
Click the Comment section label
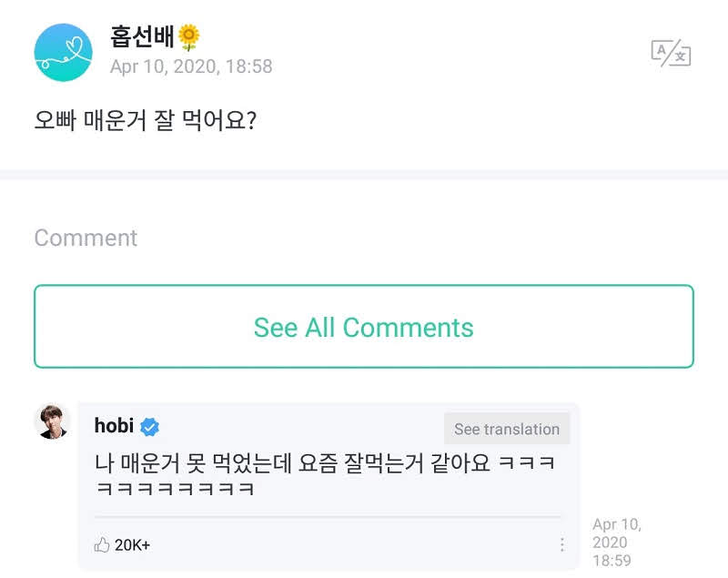(86, 238)
